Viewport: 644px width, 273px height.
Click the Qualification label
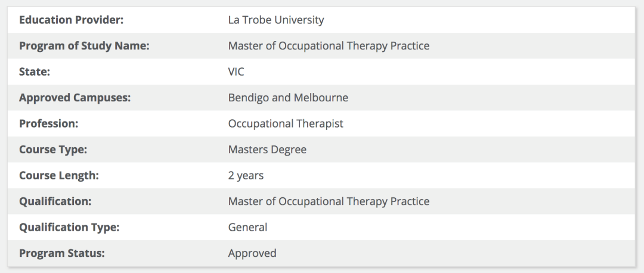click(x=55, y=201)
